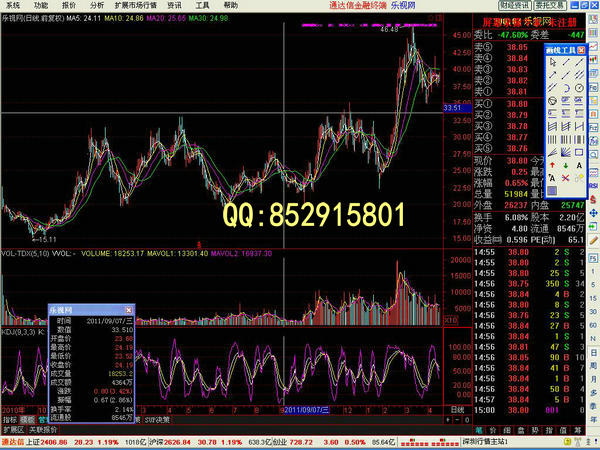Select the arrow pointer in 画线工具 palette
The width and height of the screenshot is (600, 450).
553,62
